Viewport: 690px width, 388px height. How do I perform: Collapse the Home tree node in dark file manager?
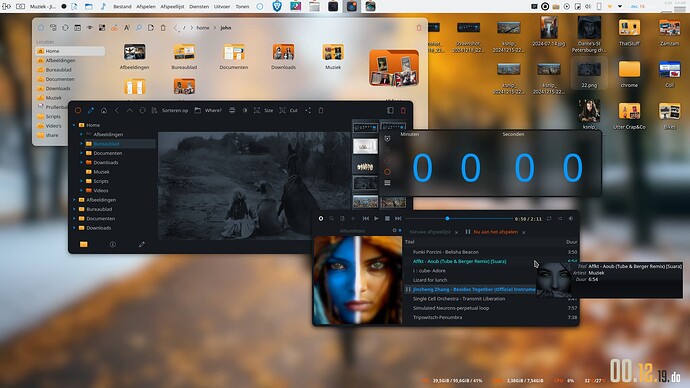(x=74, y=125)
